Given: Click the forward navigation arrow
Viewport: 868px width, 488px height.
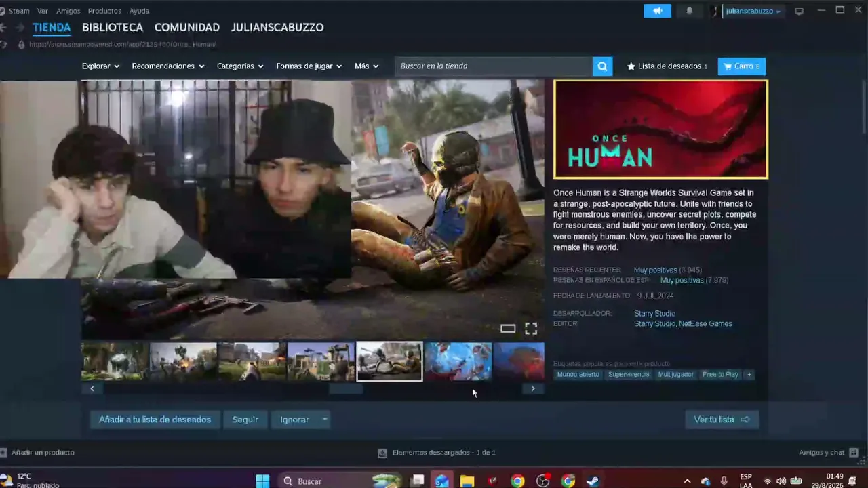Looking at the screenshot, I should (x=19, y=28).
